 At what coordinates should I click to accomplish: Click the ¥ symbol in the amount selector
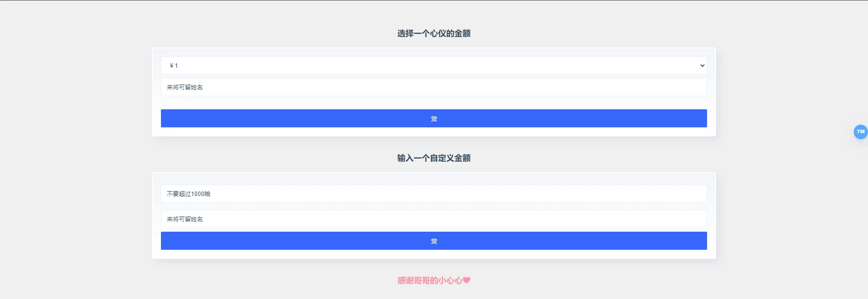(x=171, y=65)
